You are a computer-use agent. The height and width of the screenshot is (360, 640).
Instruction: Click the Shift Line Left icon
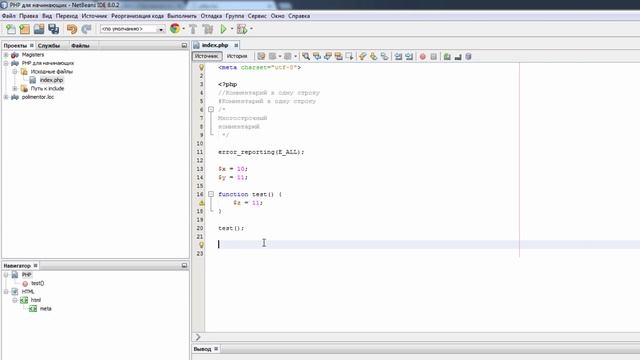[x=398, y=56]
